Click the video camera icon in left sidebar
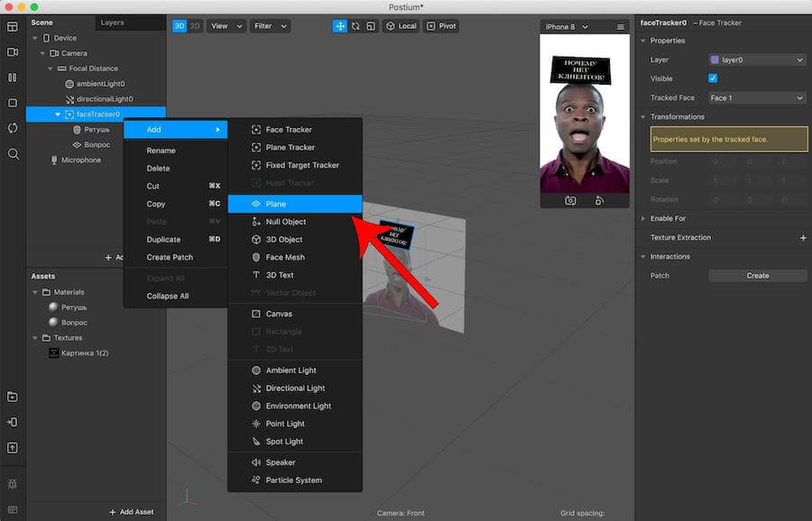812x521 pixels. (13, 52)
